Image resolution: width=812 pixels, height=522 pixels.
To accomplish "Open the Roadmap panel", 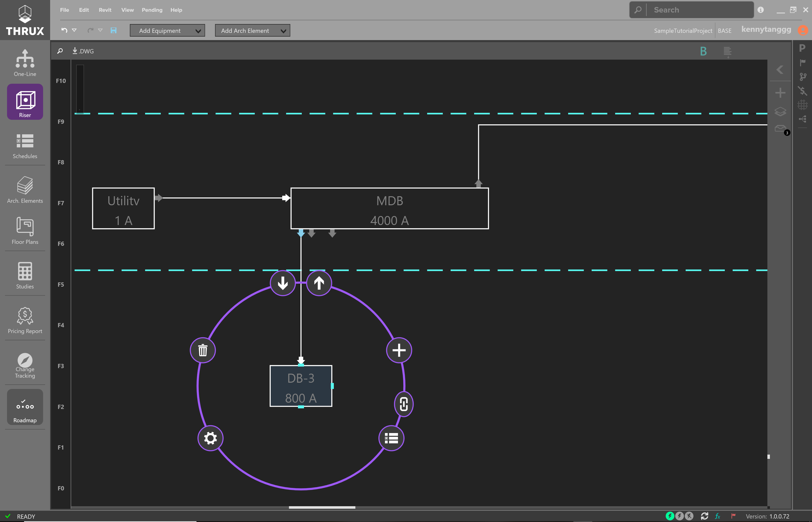I will pyautogui.click(x=25, y=407).
